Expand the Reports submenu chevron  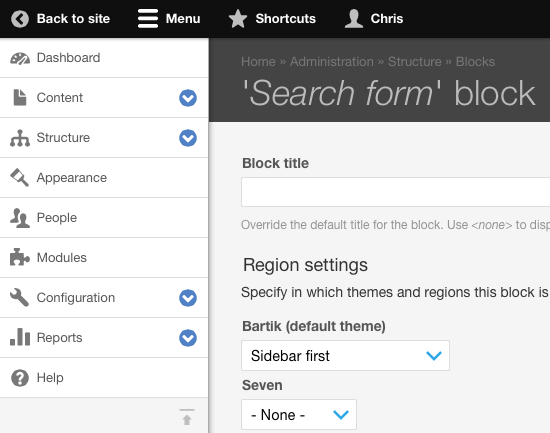[x=188, y=338]
